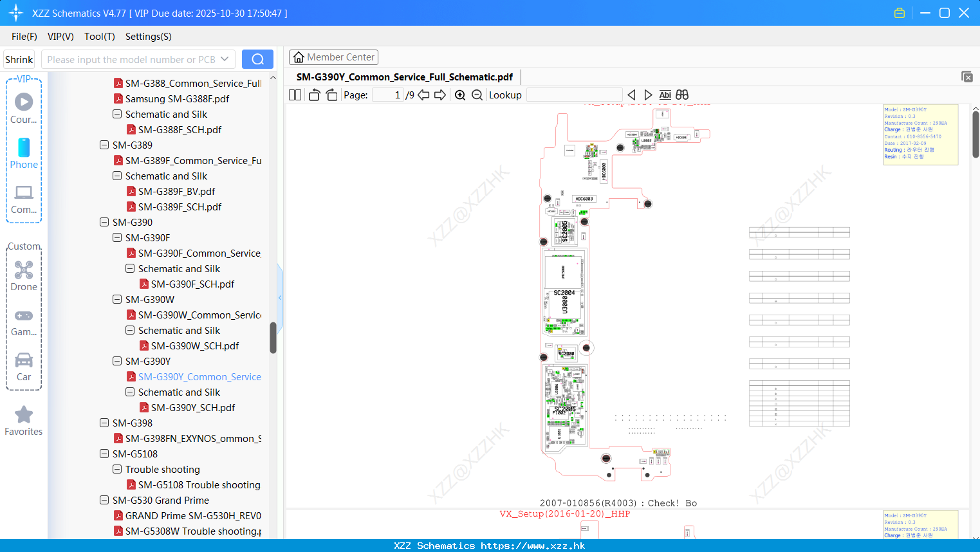This screenshot has width=980, height=552.
Task: Select SM-G390Y_Common_Service_Full_Schematic.pdf tab
Action: (405, 77)
